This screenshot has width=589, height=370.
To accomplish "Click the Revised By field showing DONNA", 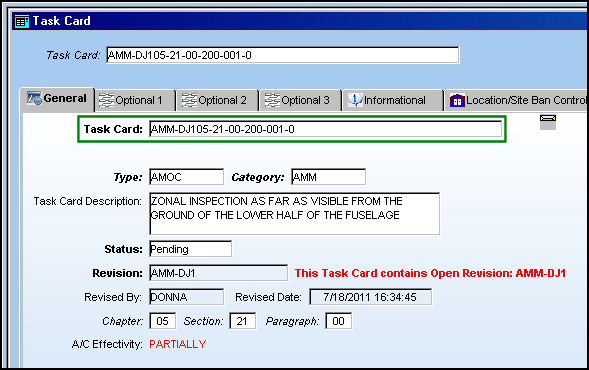I will coord(186,297).
